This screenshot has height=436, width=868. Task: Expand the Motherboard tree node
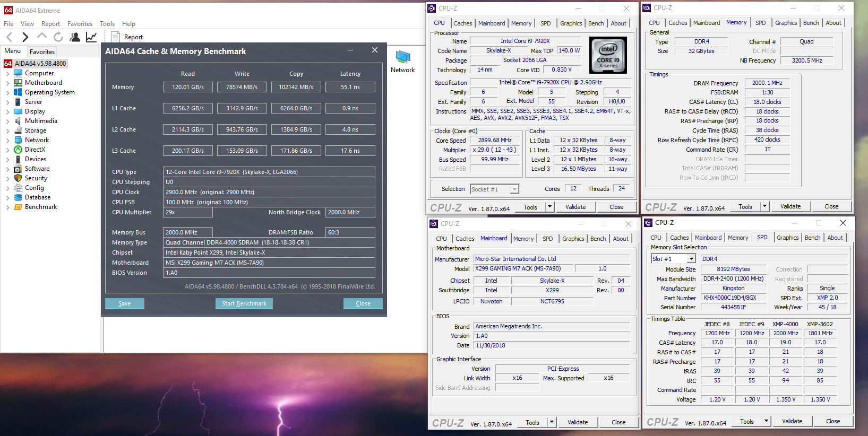[x=7, y=83]
